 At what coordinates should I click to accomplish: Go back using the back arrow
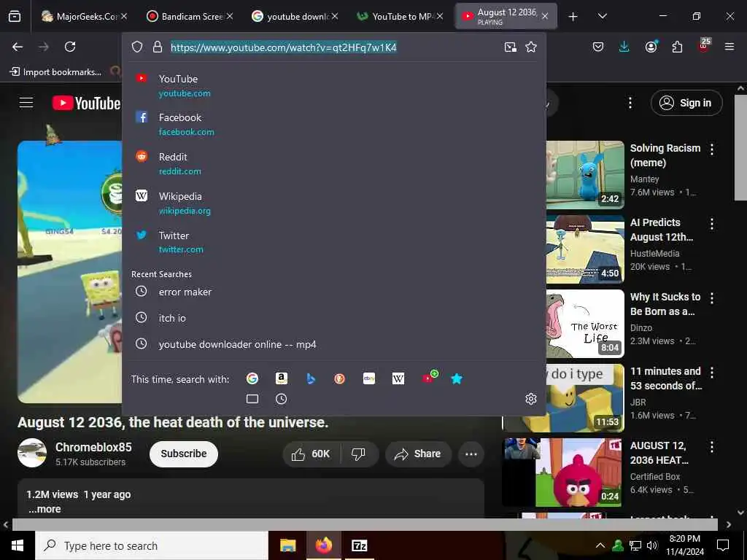click(18, 47)
